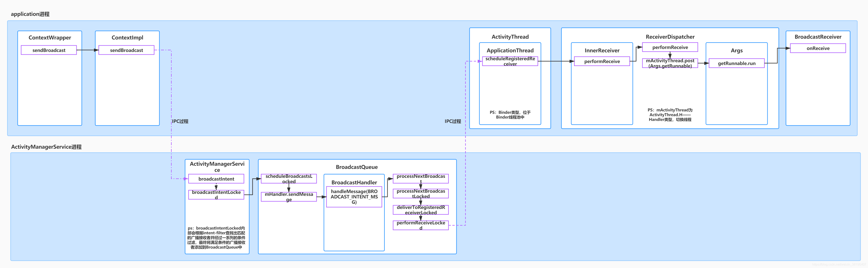
Task: Click the mHandler.sendMessage method box
Action: 289,197
